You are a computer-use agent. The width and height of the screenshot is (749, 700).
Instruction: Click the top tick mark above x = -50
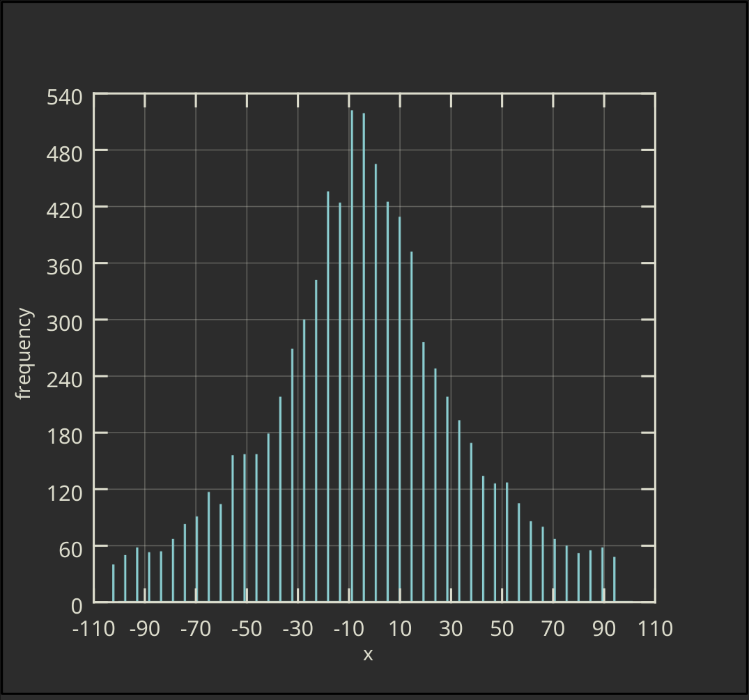247,99
